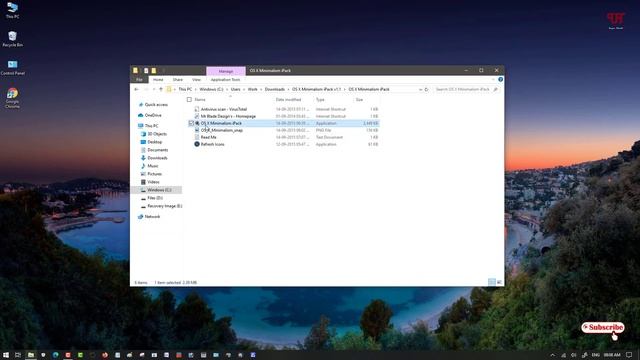Switch to the Home ribbon tab
This screenshot has width=640, height=360.
coord(158,80)
